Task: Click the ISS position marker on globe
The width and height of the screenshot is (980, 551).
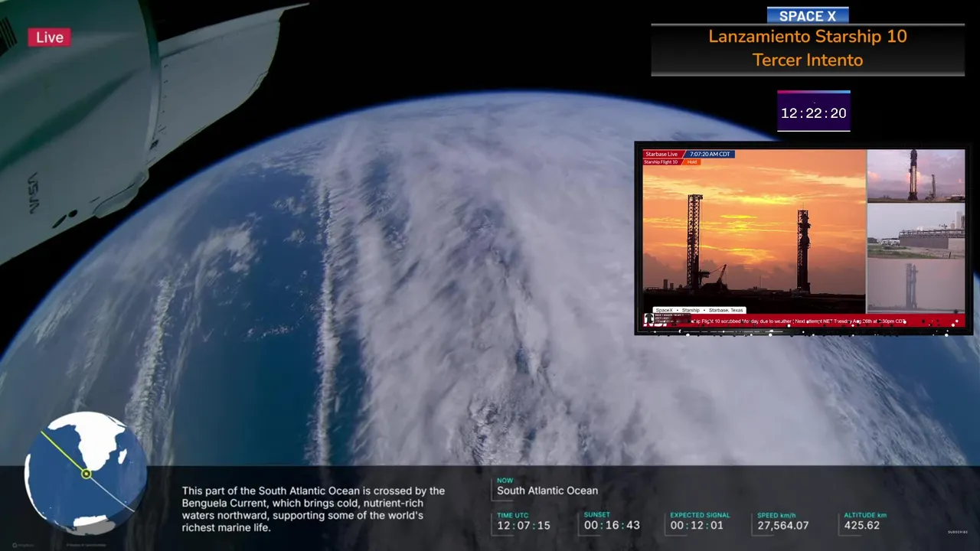Action: coord(87,474)
